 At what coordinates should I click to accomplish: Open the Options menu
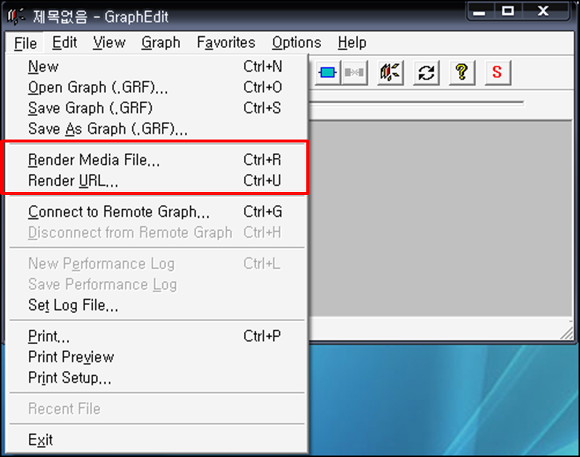(x=296, y=43)
